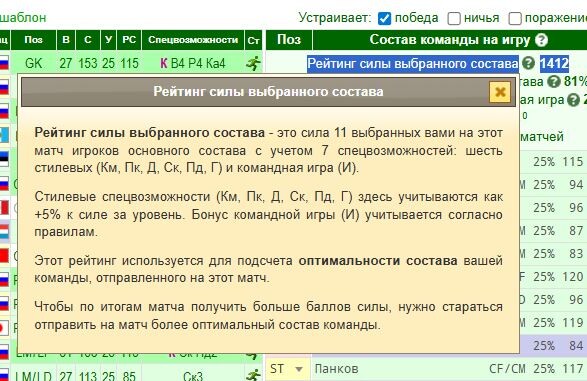Click highlighted Рейтинг силы выбранного состава label
This screenshot has height=381, width=587.
(413, 64)
